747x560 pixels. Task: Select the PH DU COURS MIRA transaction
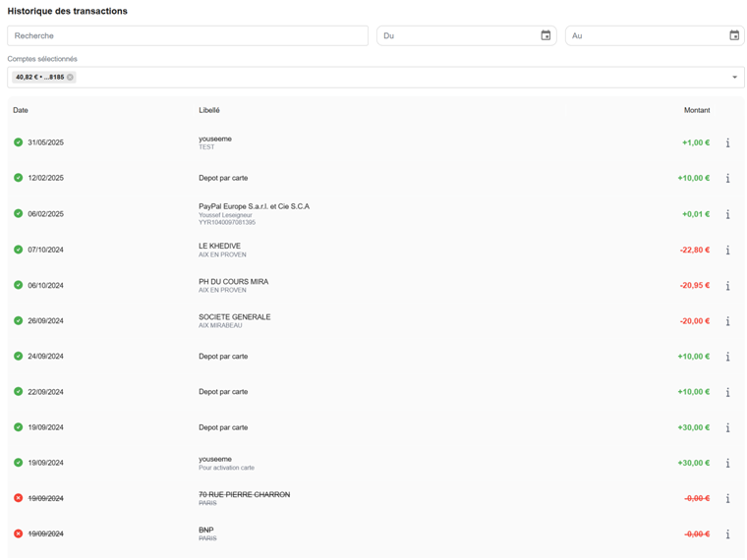pyautogui.click(x=233, y=285)
